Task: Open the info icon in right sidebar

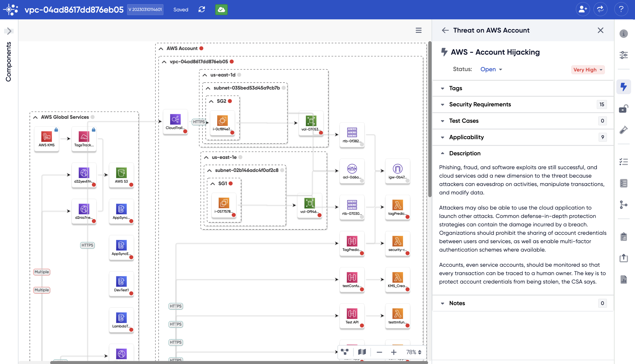Action: click(x=623, y=34)
